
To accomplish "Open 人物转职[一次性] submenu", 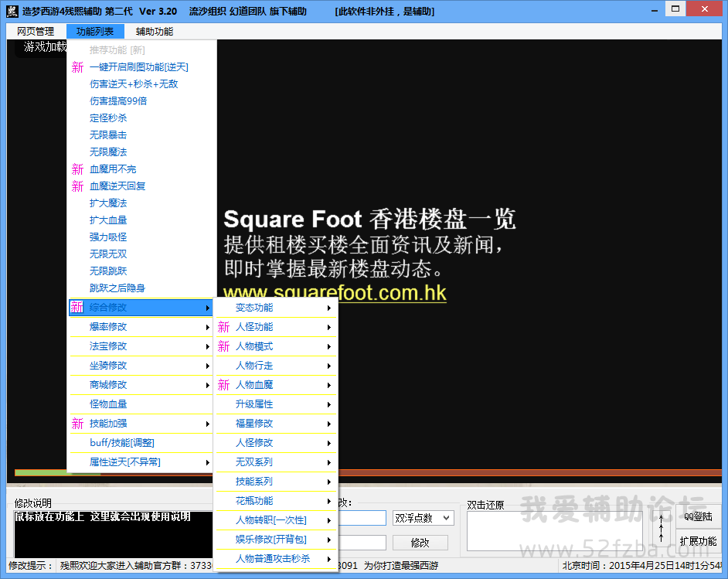I will [x=275, y=520].
